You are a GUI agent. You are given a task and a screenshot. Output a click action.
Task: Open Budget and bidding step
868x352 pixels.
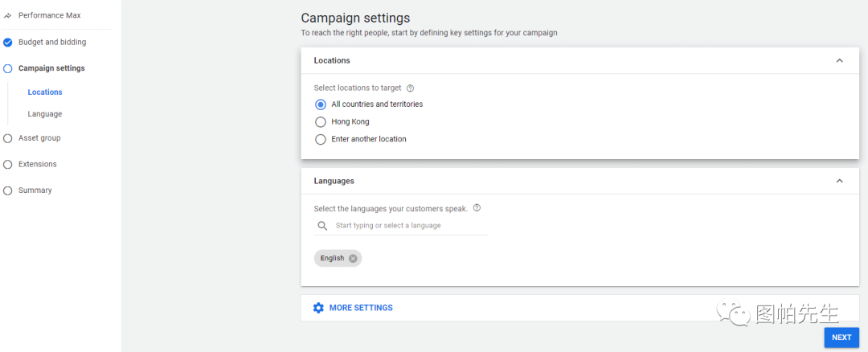(52, 43)
